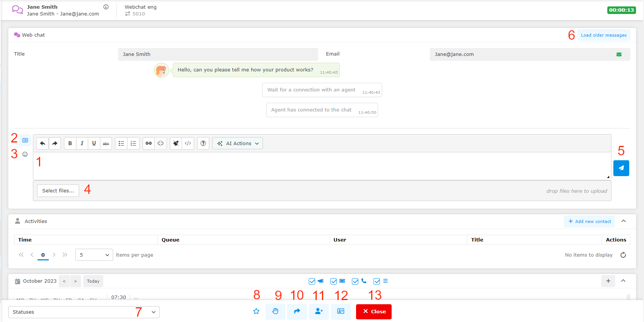Open the reply templates icon beside editor
This screenshot has width=644, height=322.
click(25, 140)
